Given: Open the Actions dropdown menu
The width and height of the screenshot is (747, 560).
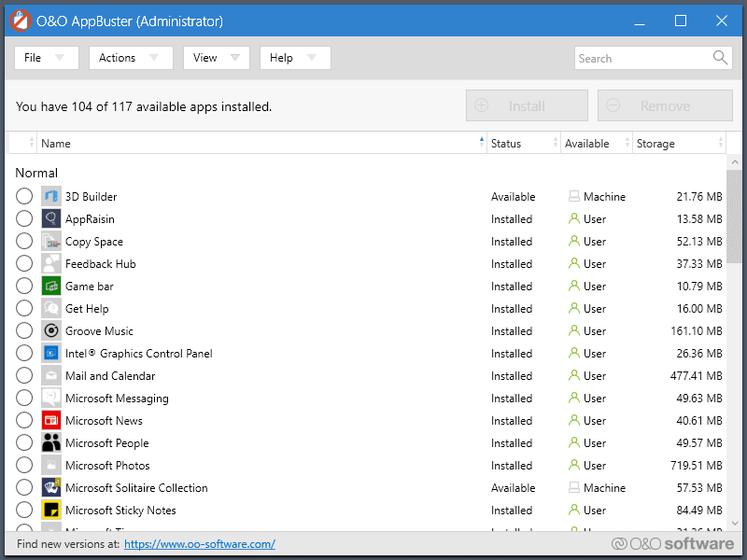Looking at the screenshot, I should (131, 58).
